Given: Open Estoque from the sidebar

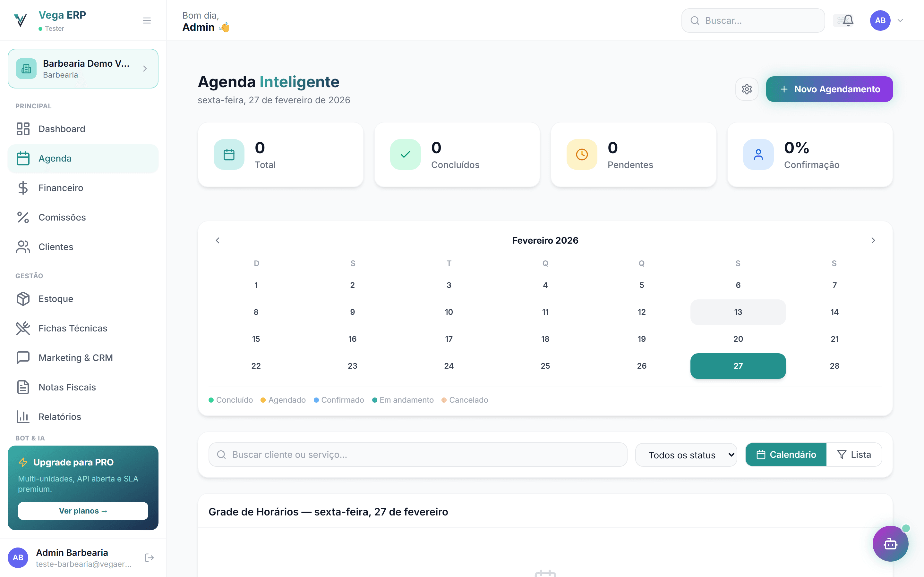Looking at the screenshot, I should pyautogui.click(x=56, y=299).
